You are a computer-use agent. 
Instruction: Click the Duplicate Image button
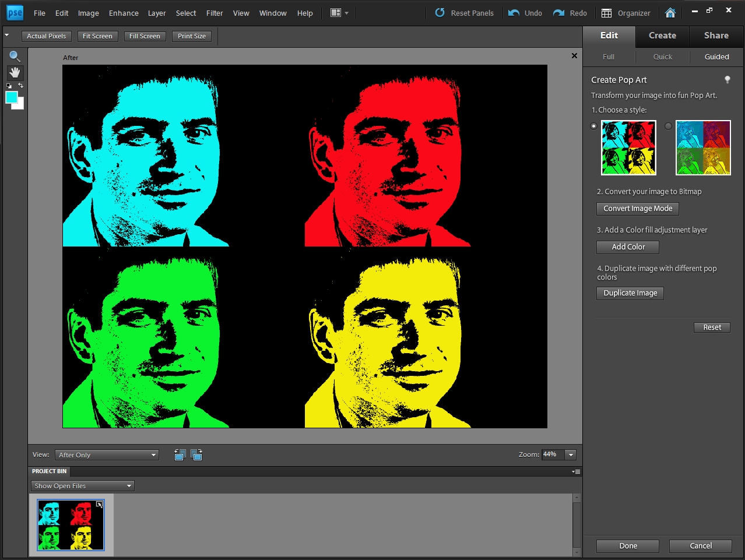(x=630, y=293)
